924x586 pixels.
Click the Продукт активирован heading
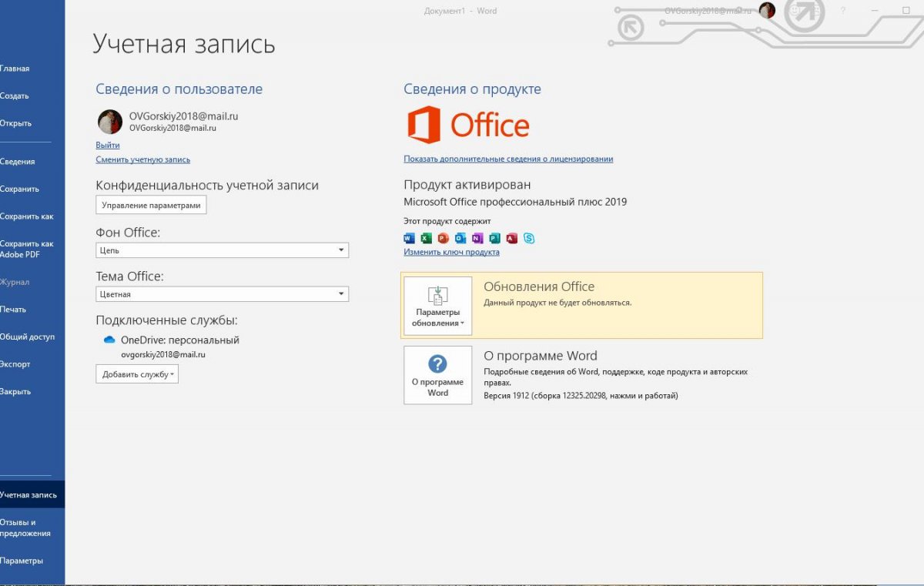(x=467, y=185)
